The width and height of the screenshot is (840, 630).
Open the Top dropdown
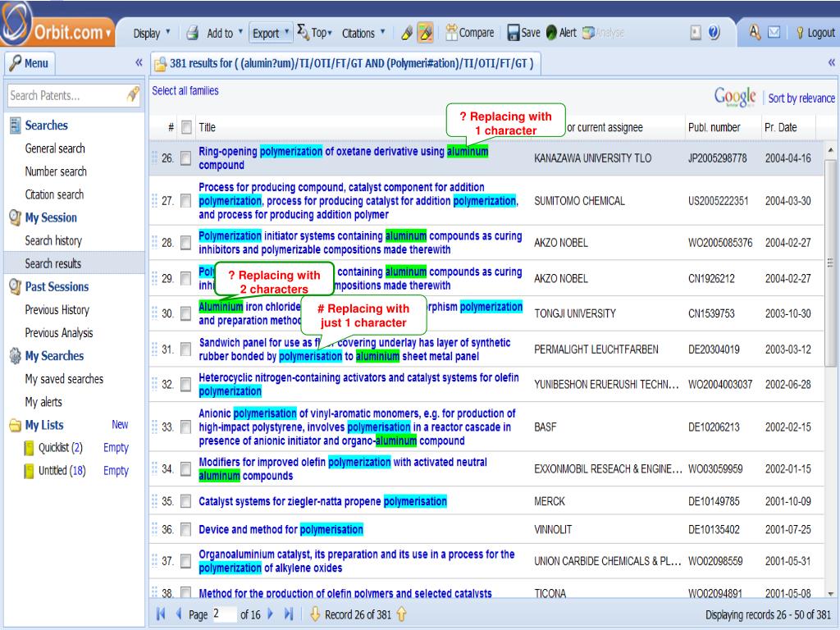pyautogui.click(x=322, y=33)
